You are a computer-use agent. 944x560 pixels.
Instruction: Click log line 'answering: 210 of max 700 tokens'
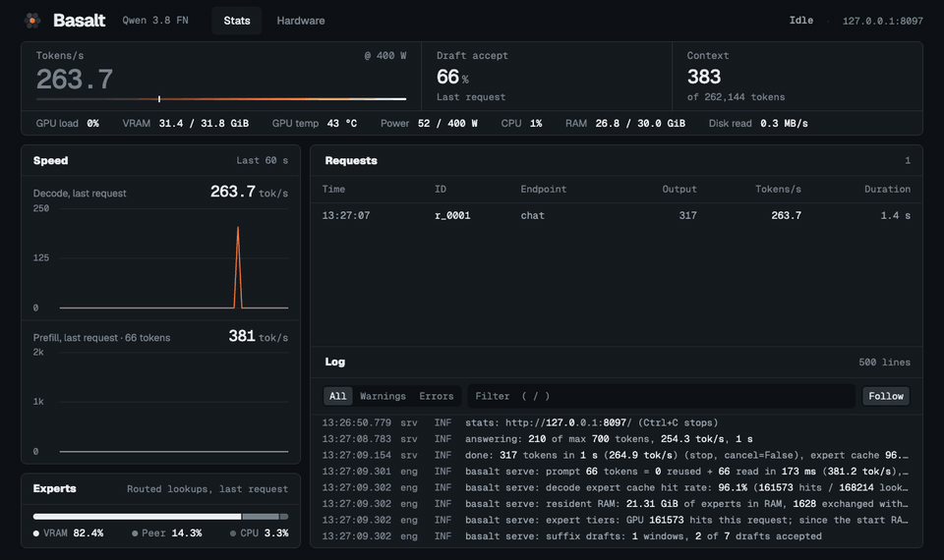pyautogui.click(x=616, y=439)
